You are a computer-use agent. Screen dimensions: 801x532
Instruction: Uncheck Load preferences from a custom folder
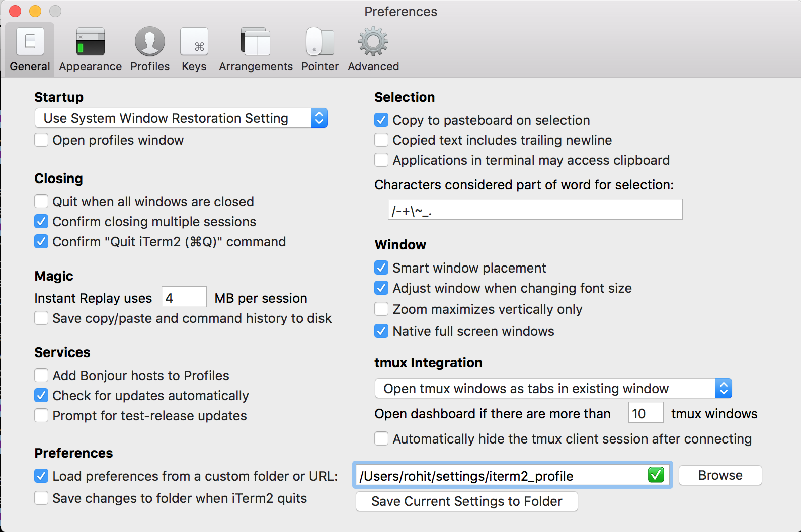click(41, 476)
